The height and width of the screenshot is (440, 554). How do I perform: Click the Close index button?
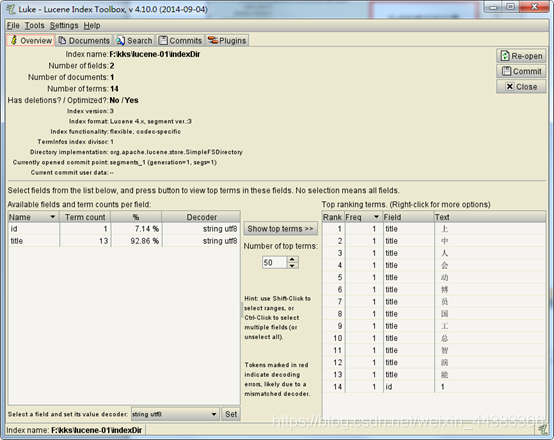tap(521, 87)
